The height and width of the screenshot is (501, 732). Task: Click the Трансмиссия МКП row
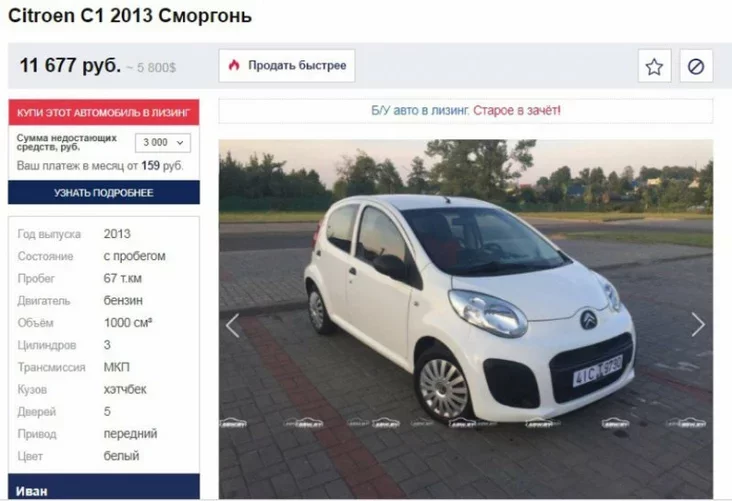pos(104,367)
